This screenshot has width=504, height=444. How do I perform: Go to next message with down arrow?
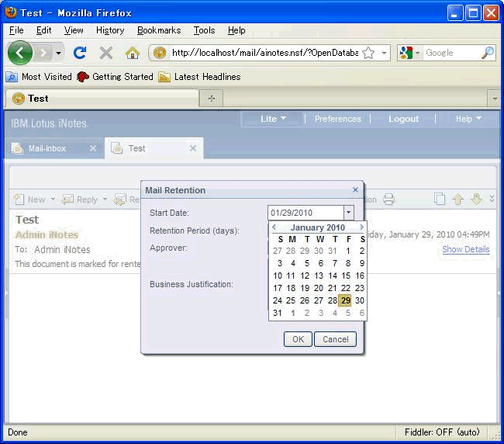click(476, 199)
